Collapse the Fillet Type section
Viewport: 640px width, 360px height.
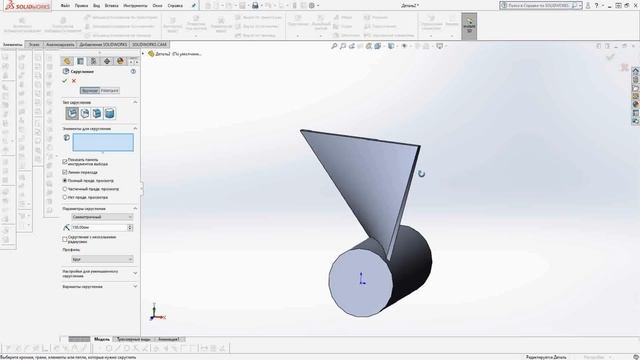(135, 102)
